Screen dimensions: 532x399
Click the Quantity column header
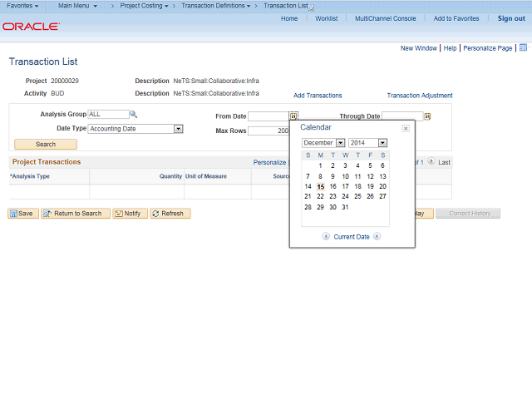pos(170,176)
